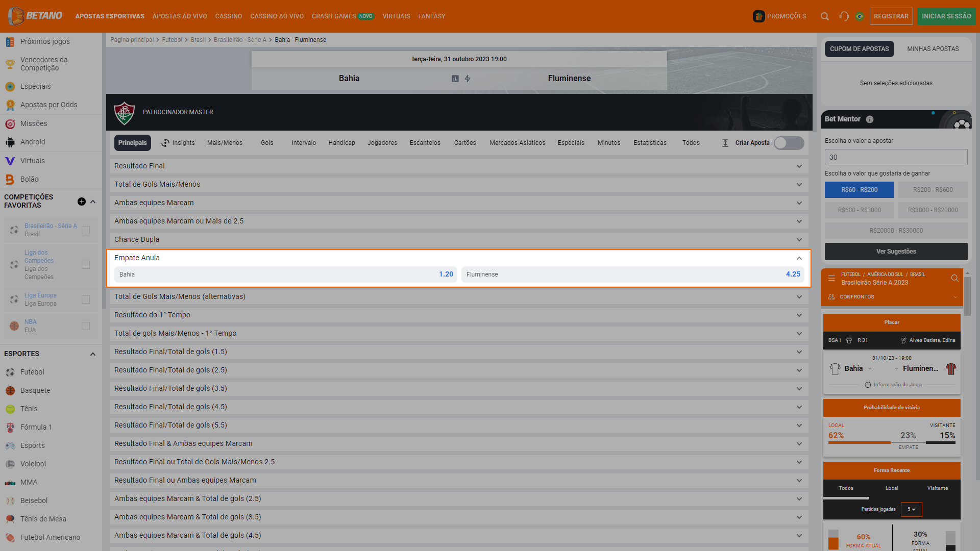Click the bet value input field showing 30
This screenshot has height=551, width=980.
point(896,158)
